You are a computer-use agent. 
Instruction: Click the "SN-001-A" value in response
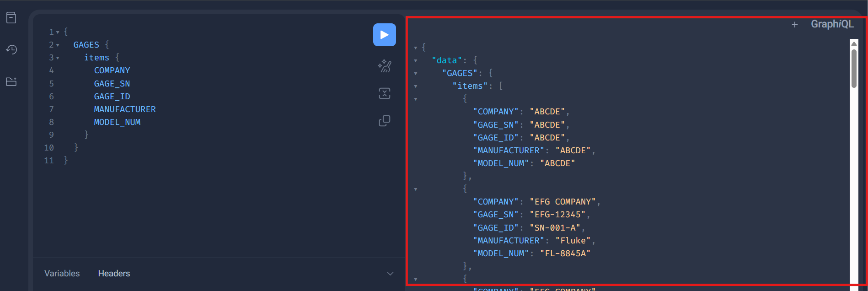[555, 228]
